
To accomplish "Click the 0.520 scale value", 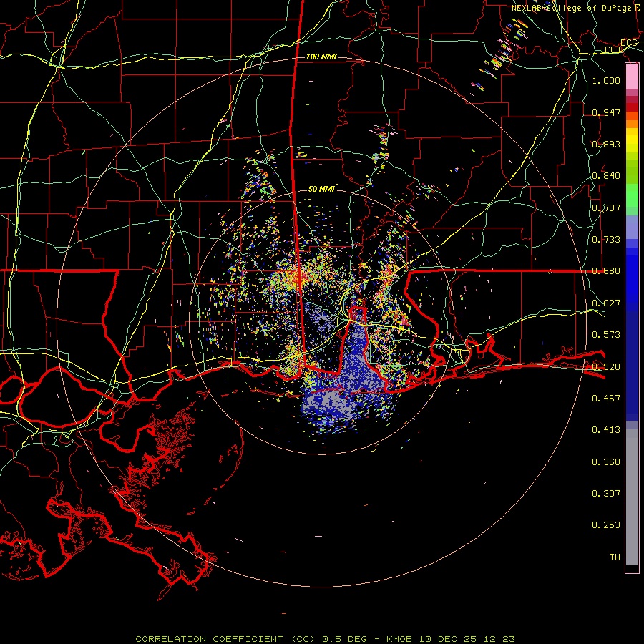I will [x=606, y=367].
